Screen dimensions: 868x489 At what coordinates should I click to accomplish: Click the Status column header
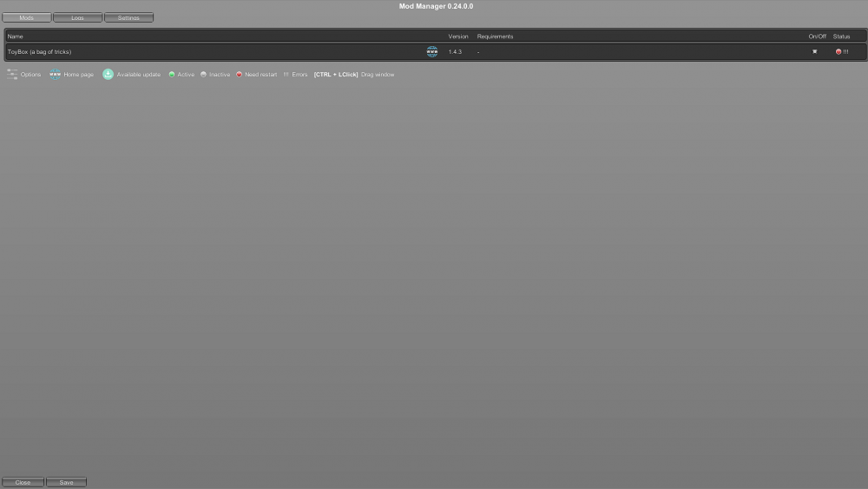[841, 36]
